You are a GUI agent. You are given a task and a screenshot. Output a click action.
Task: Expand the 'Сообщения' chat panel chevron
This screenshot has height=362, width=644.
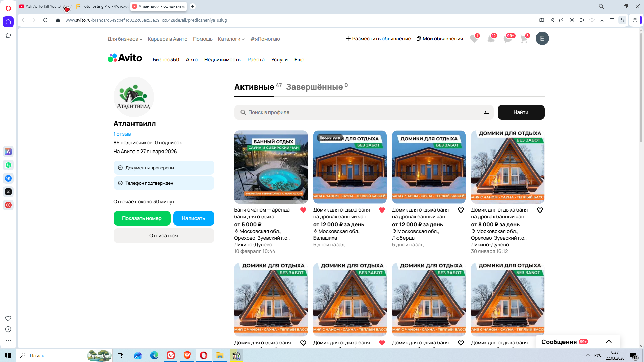pos(609,342)
